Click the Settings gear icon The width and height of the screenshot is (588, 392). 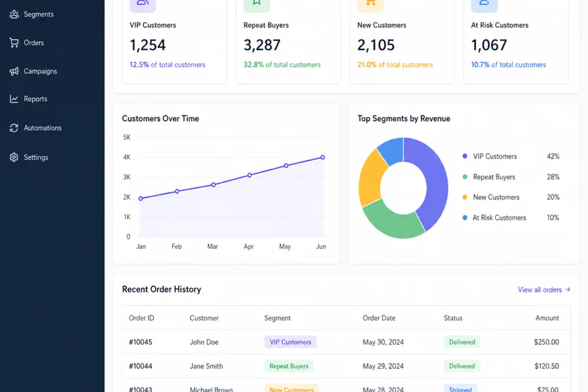(x=14, y=157)
